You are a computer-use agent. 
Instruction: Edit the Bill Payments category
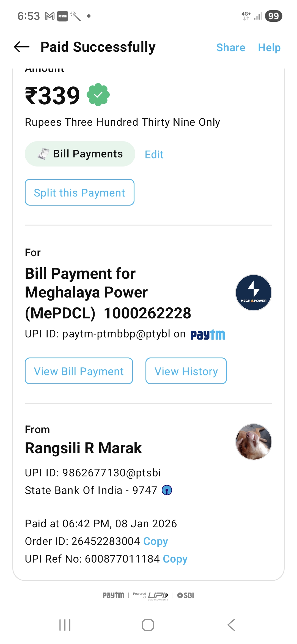pyautogui.click(x=154, y=155)
